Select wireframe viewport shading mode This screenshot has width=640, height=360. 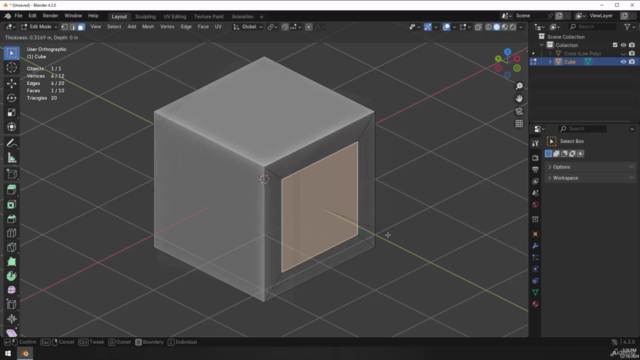[x=488, y=27]
